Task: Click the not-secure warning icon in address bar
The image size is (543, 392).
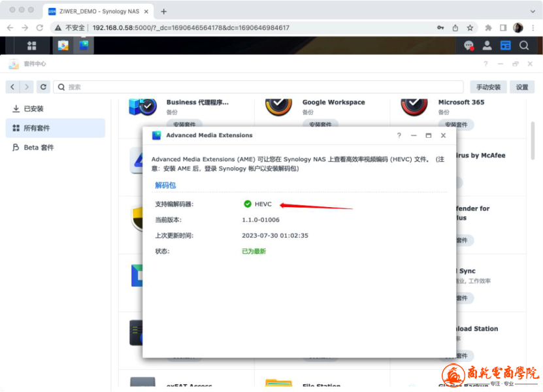Action: [x=58, y=27]
